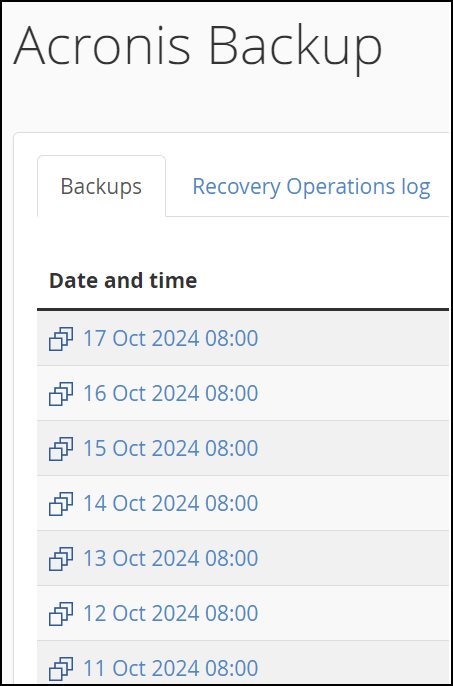This screenshot has width=453, height=686.
Task: Click empty space in the 13 Oct row
Action: pos(355,559)
